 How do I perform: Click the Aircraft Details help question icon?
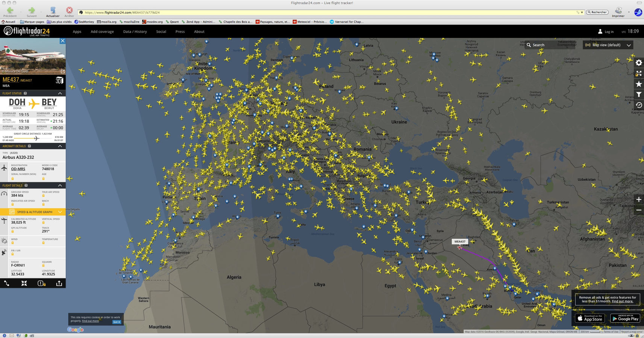pos(29,146)
